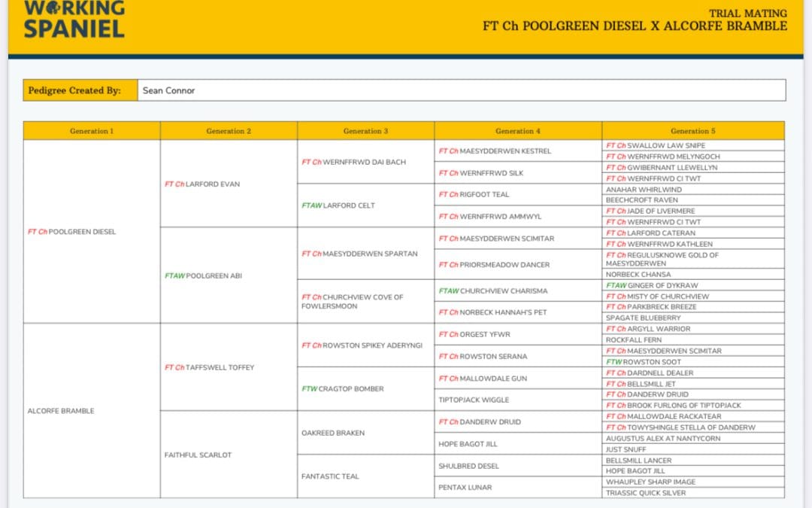Select the Generation 3 column header
The width and height of the screenshot is (812, 508).
(x=365, y=131)
